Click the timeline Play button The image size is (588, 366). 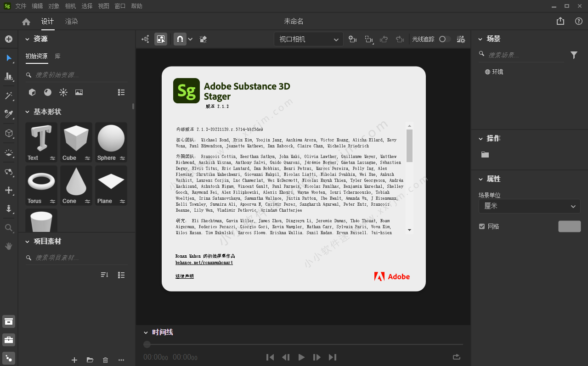[x=301, y=357]
